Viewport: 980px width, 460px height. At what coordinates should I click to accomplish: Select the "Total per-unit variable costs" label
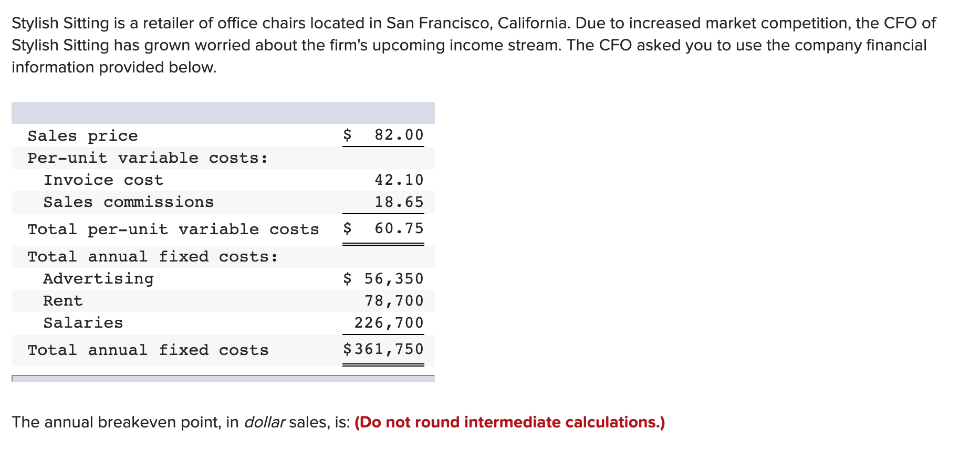click(x=173, y=229)
